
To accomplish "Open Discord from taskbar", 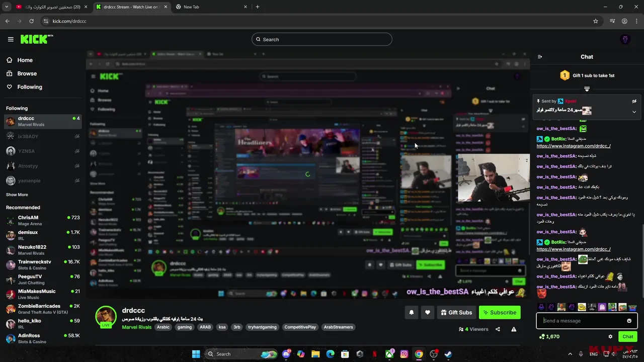I will [x=286, y=354].
